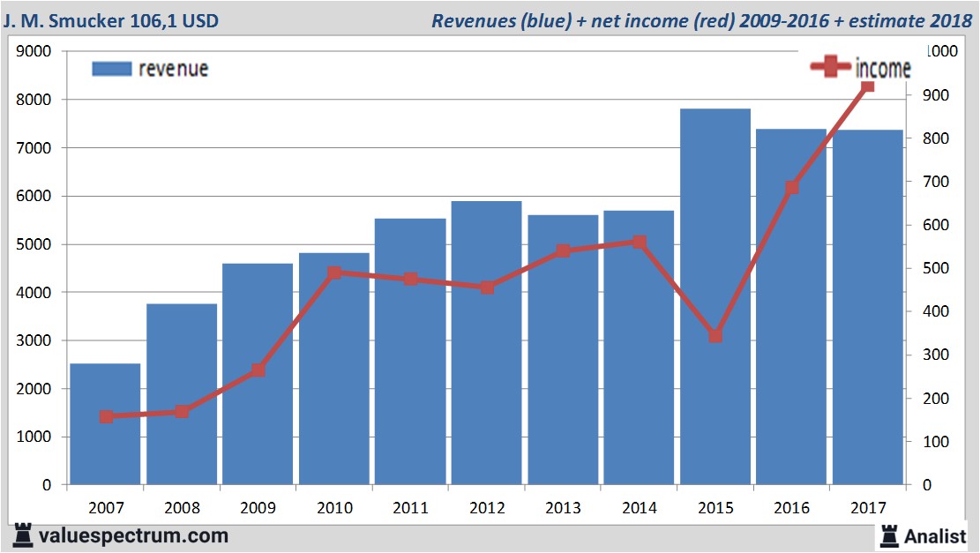Image resolution: width=980 pixels, height=553 pixels.
Task: Click the 4000 revenue axis label
Action: pos(34,293)
